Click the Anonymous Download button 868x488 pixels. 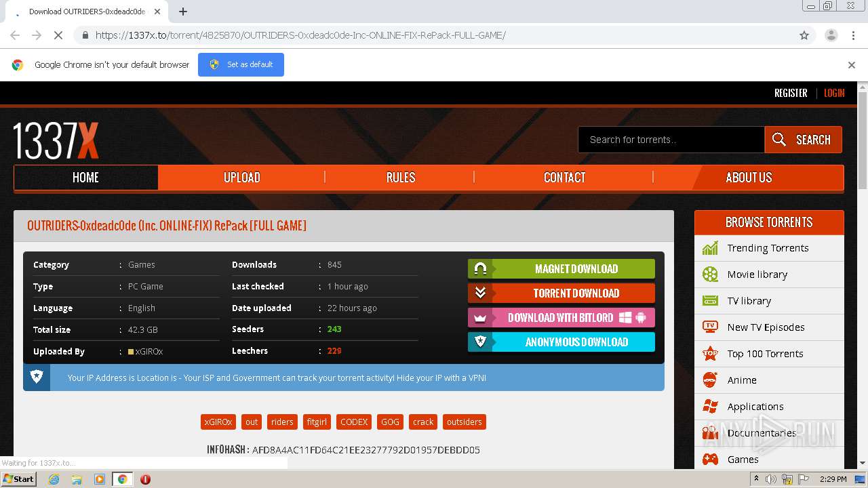click(x=561, y=342)
